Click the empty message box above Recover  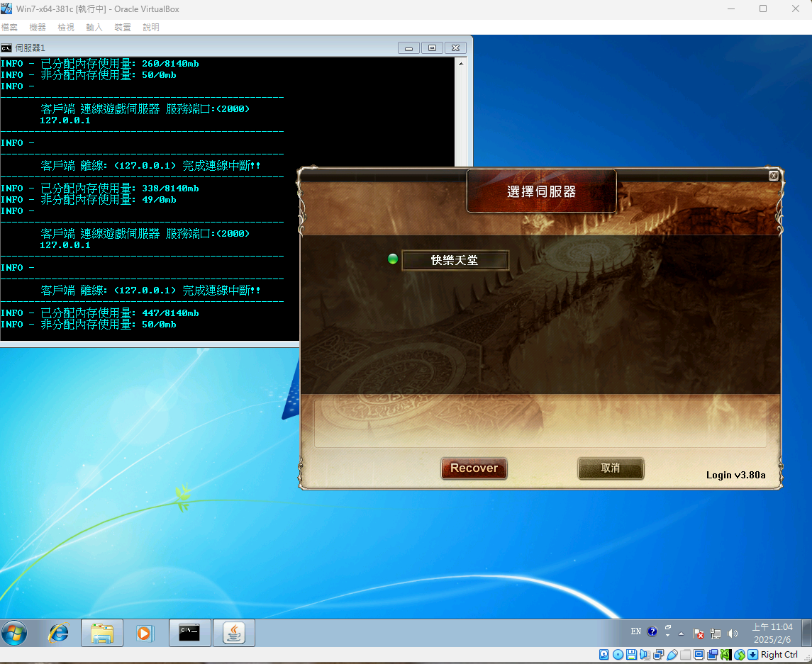click(x=540, y=423)
